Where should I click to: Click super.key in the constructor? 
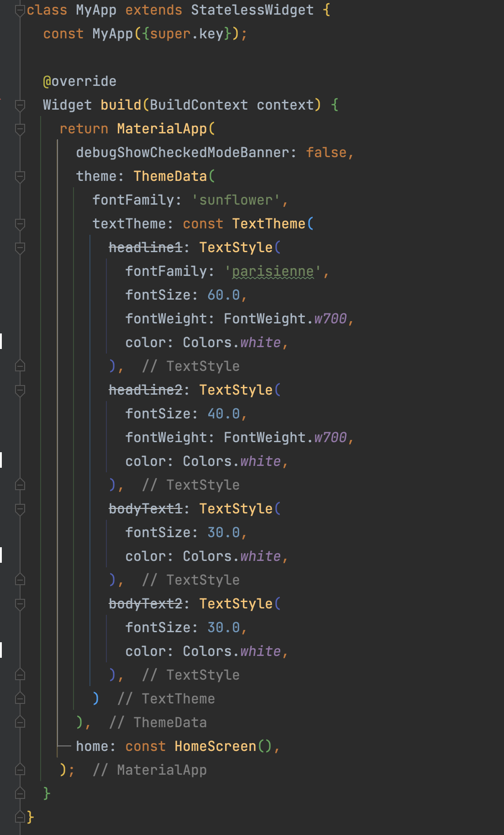tap(187, 34)
